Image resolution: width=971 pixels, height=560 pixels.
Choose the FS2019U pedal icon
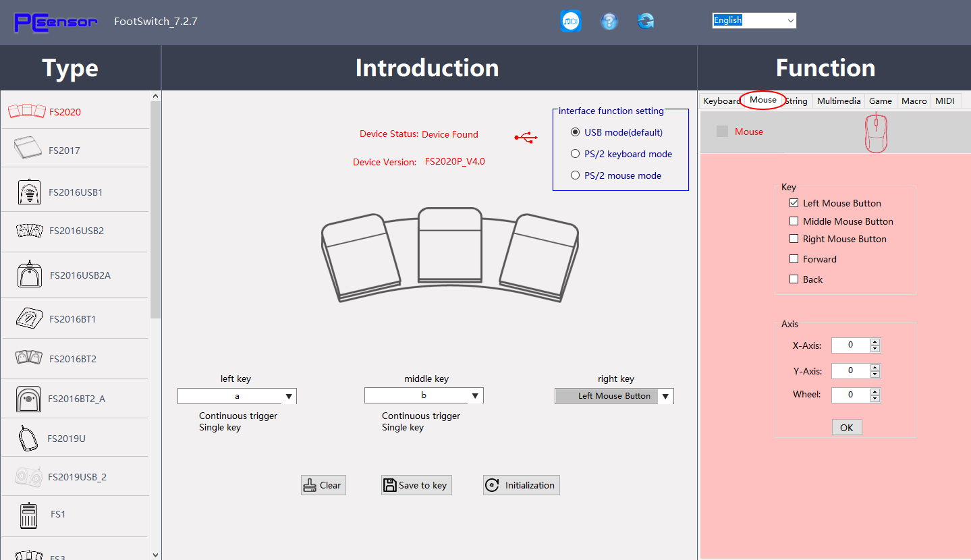pos(28,438)
